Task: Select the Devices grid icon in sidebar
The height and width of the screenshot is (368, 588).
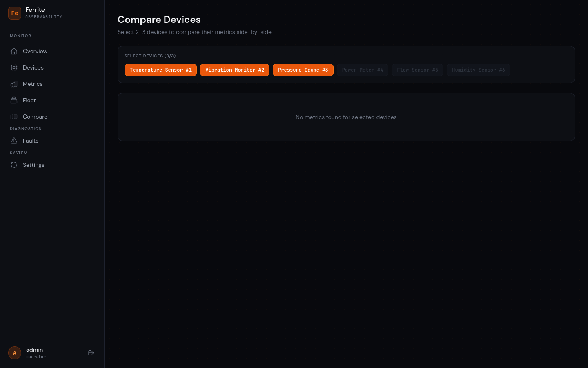Action: click(x=14, y=67)
